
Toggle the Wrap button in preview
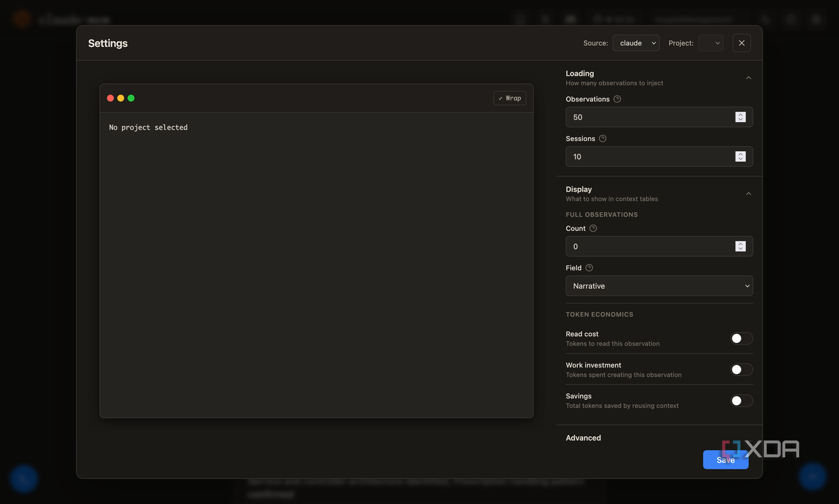[x=509, y=98]
